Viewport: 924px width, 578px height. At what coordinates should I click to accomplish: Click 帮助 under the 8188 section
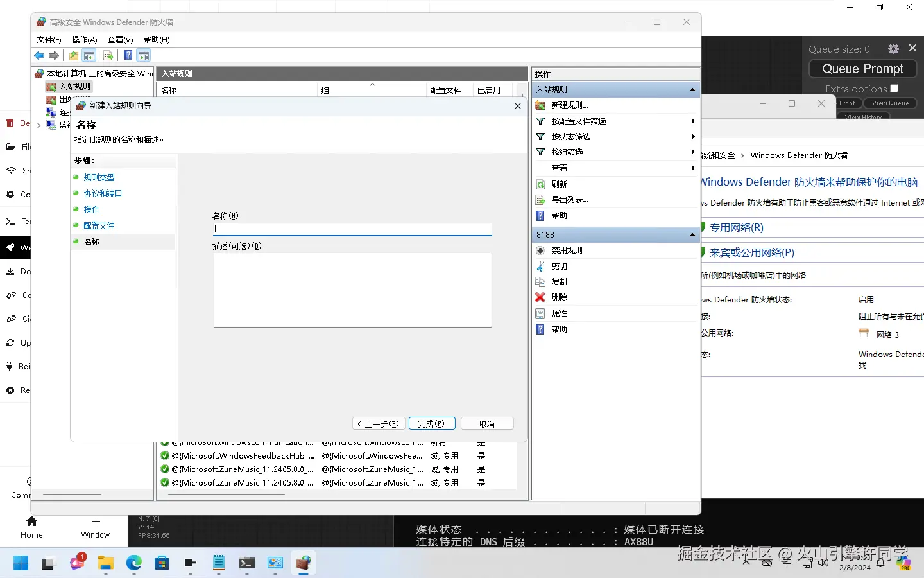pyautogui.click(x=560, y=329)
